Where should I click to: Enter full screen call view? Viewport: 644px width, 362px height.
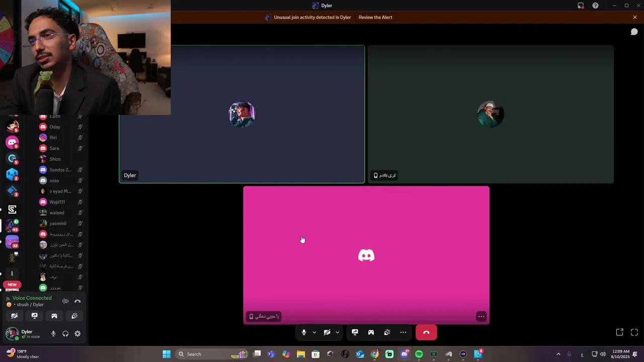click(x=634, y=332)
